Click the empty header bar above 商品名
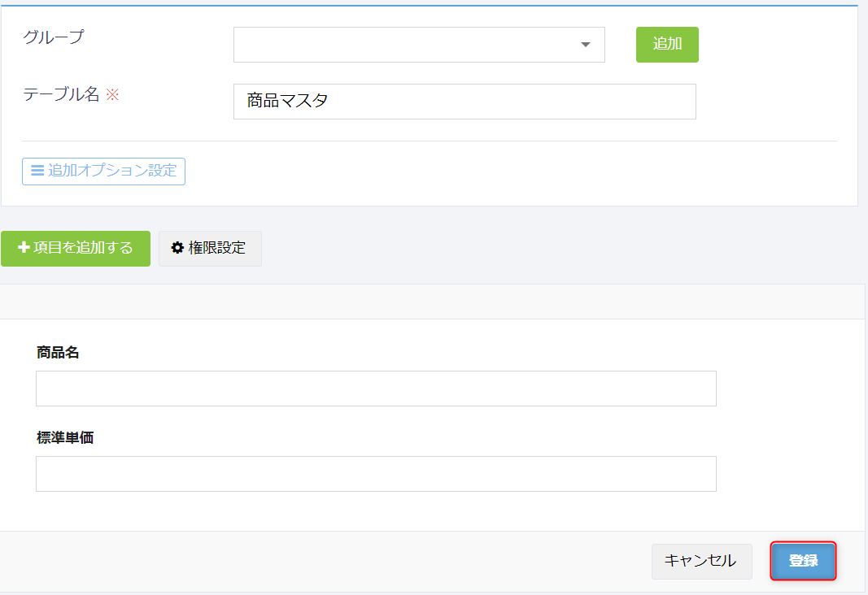Viewport: 868px width, 595px height. 431,302
